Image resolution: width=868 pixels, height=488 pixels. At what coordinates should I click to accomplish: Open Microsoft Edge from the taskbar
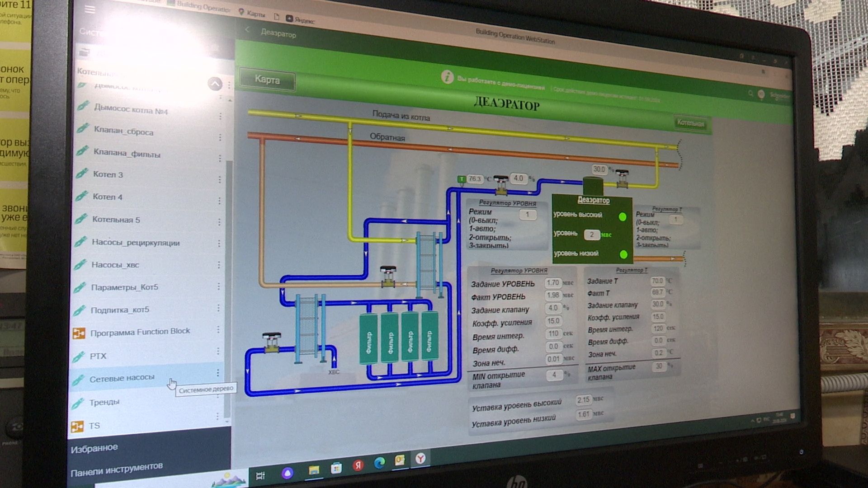click(379, 462)
